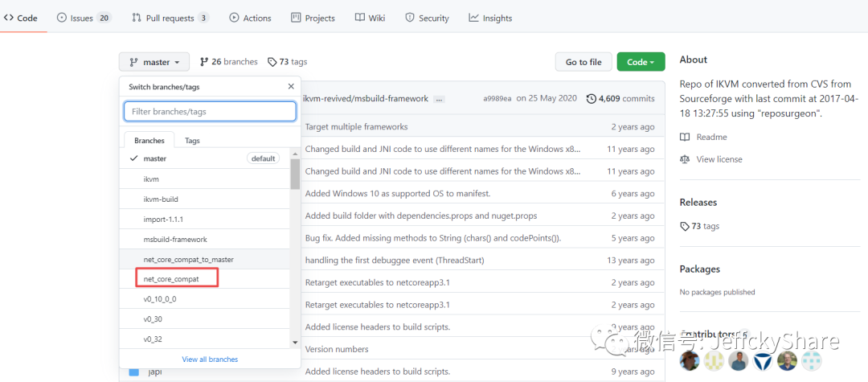Open the first contributor avatar
Viewport: 868px width, 382px height.
(690, 361)
